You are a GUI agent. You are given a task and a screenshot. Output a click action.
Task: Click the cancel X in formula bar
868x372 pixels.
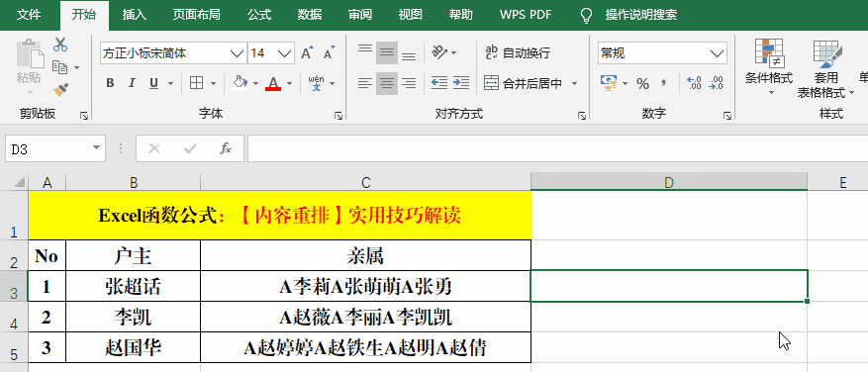point(154,148)
